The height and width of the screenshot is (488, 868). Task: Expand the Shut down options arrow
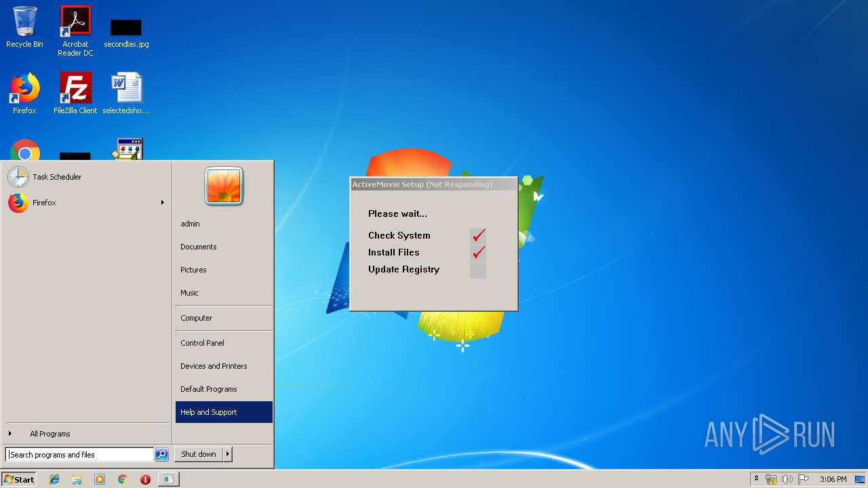[228, 454]
